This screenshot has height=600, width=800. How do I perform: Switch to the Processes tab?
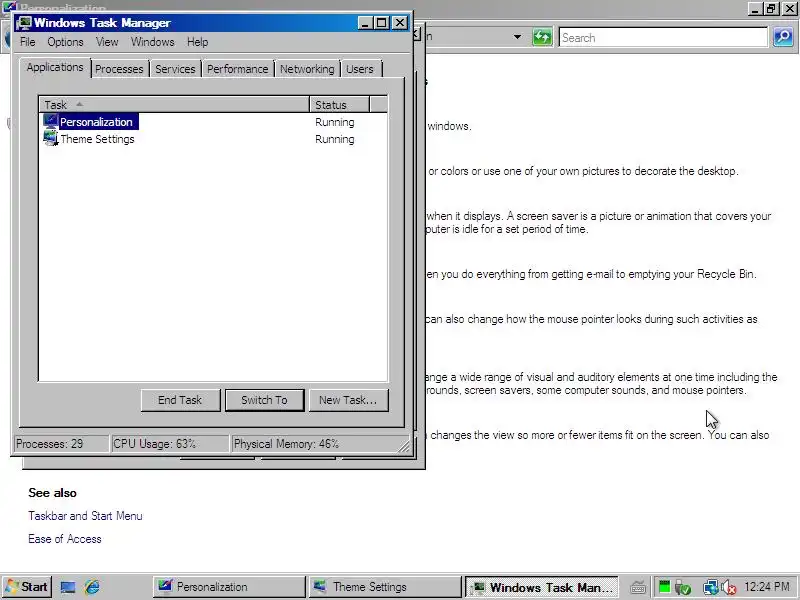pos(119,69)
